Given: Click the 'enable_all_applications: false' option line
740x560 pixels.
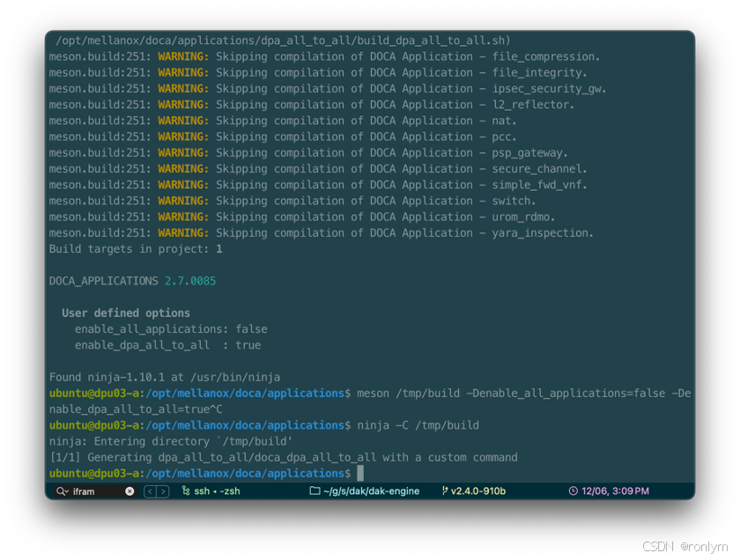Looking at the screenshot, I should [x=171, y=328].
